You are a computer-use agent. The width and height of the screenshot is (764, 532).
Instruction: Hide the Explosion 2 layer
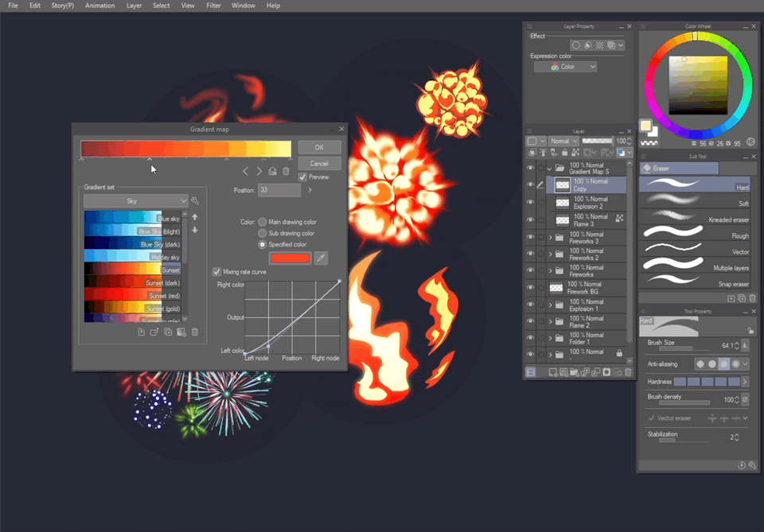click(531, 203)
